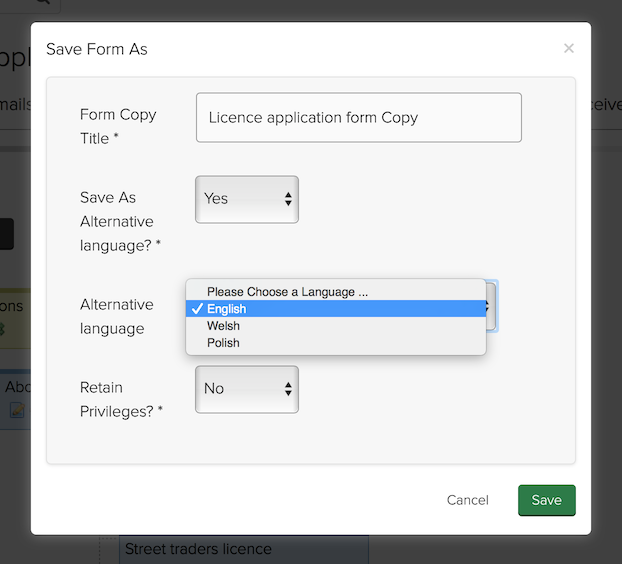
Task: Choose 'Please Choose a Language ...' option
Action: click(x=287, y=292)
